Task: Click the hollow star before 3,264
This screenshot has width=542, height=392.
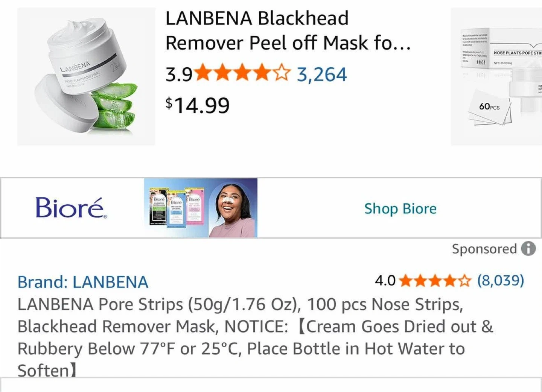Action: pyautogui.click(x=282, y=73)
